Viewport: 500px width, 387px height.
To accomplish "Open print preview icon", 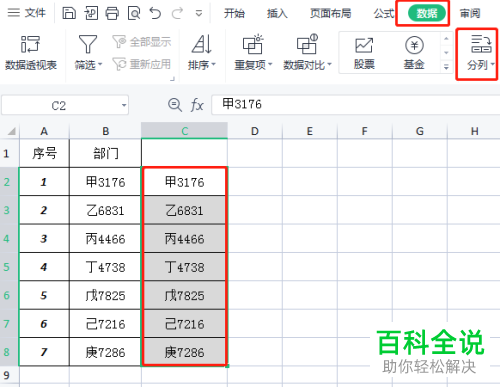I will coord(134,13).
